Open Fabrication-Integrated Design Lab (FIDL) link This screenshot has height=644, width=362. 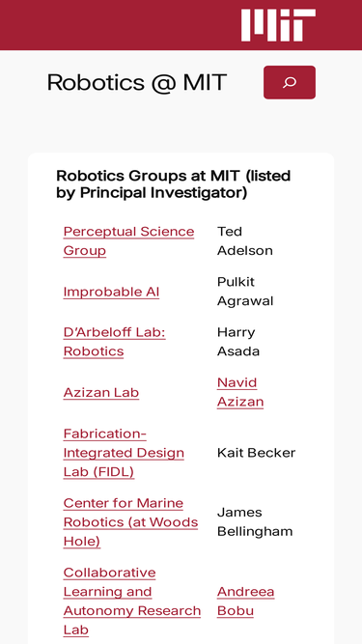(124, 453)
